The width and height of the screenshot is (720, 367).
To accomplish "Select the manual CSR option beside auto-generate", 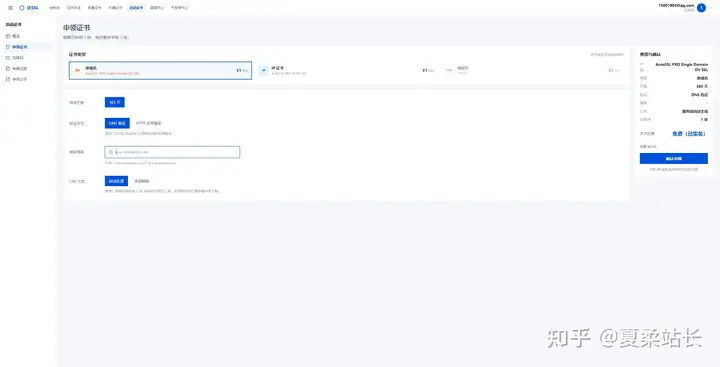I will [x=141, y=181].
